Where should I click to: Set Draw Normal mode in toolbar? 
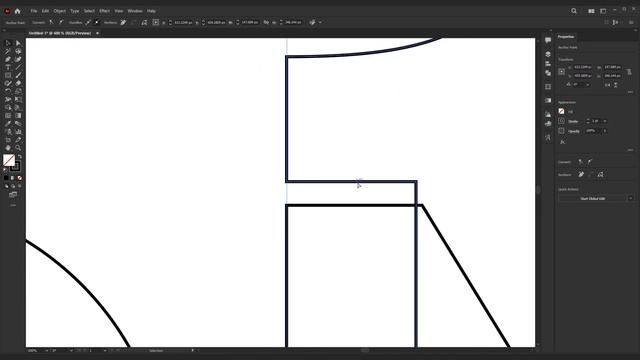click(6, 186)
